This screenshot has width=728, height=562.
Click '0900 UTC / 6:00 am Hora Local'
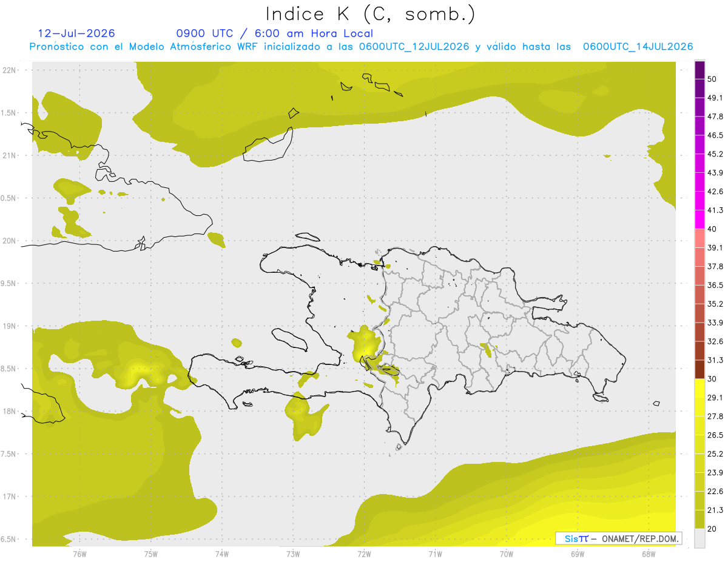274,33
